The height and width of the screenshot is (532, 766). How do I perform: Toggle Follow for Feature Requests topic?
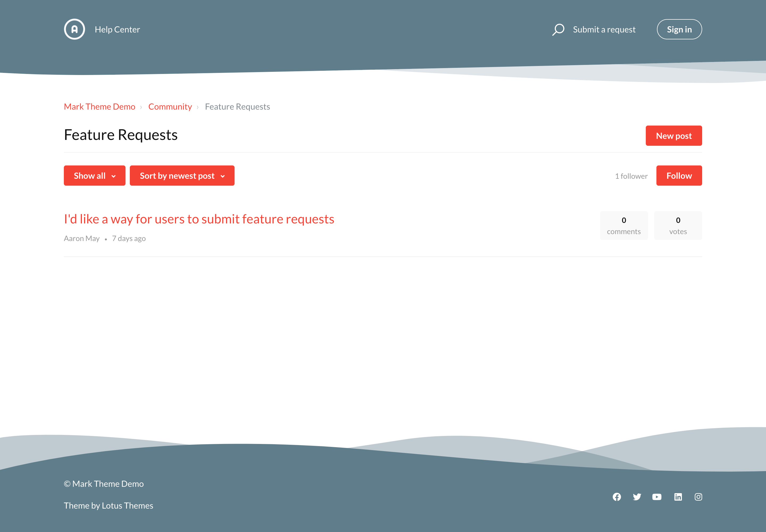[679, 176]
